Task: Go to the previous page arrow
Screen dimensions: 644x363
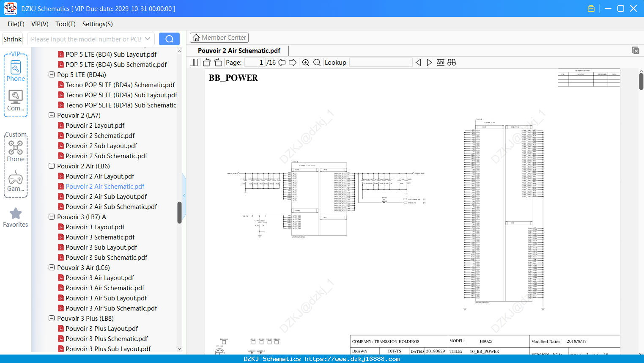Action: point(282,62)
